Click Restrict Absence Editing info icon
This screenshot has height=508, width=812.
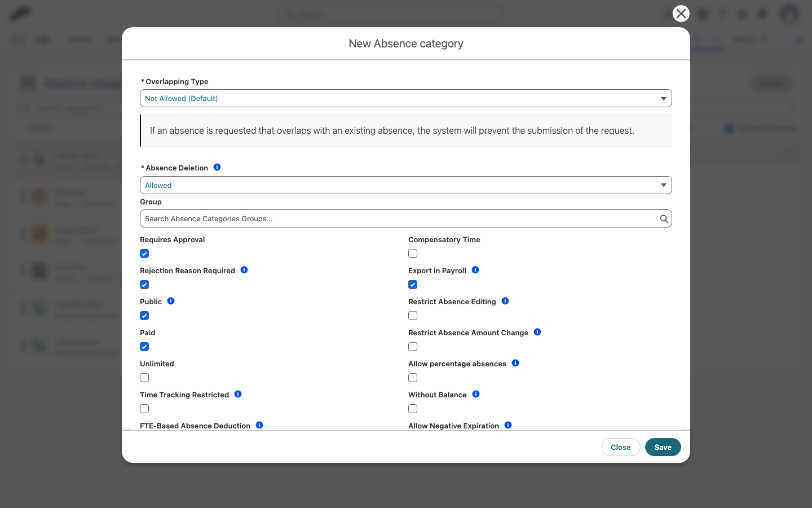click(505, 301)
